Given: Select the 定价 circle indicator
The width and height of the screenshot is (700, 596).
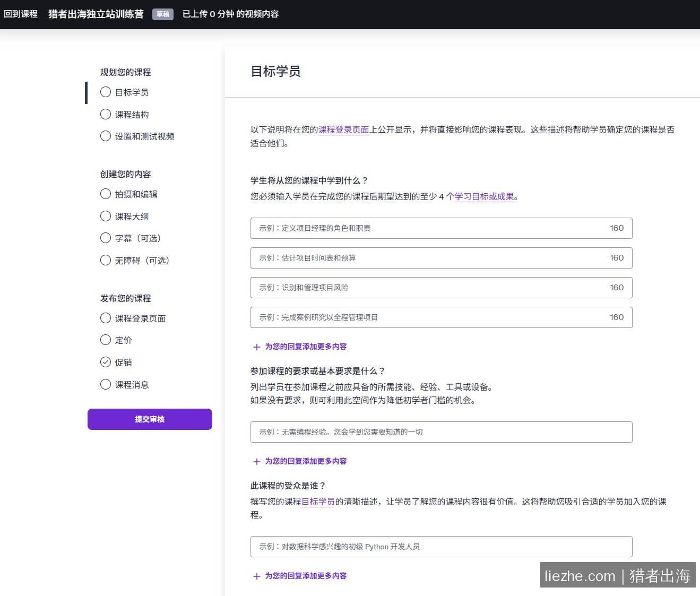Looking at the screenshot, I should point(106,340).
